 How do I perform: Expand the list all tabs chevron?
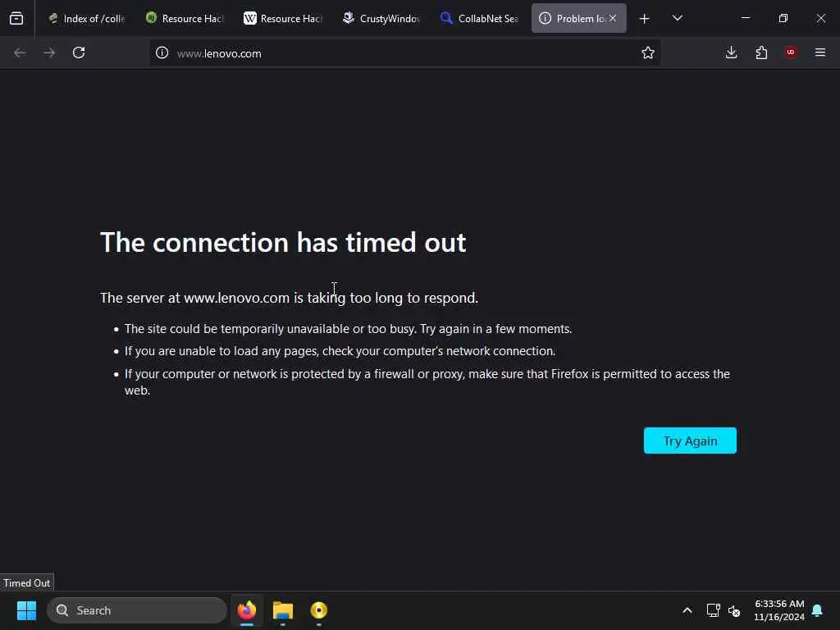click(677, 18)
